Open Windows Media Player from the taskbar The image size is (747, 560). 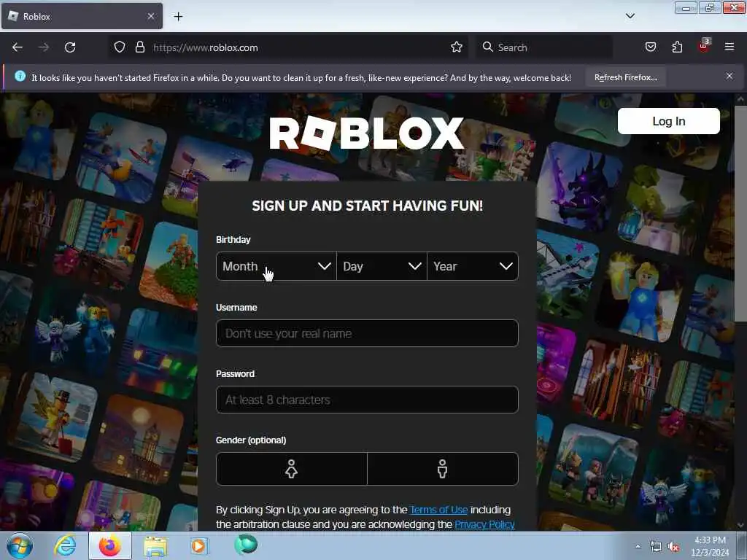[x=199, y=545]
